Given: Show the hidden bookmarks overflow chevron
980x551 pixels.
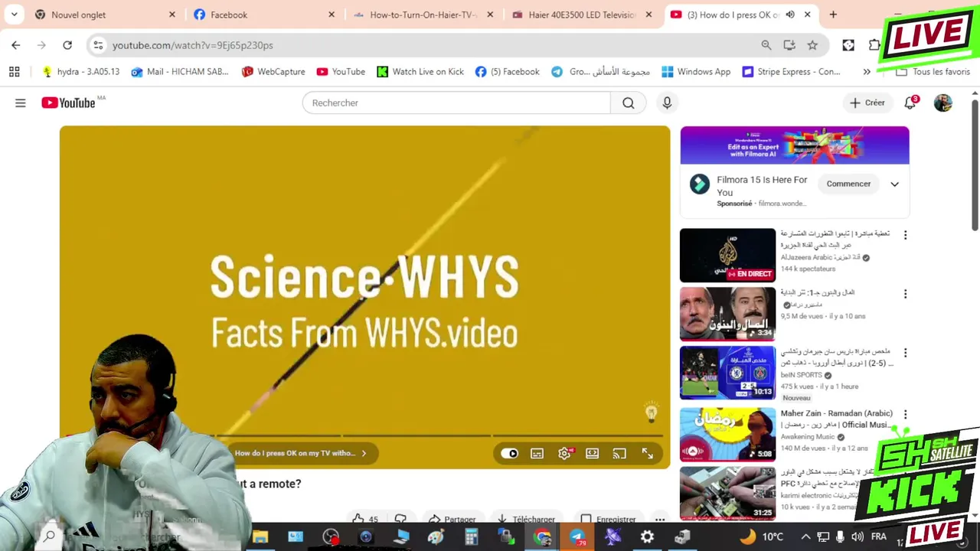Looking at the screenshot, I should (x=867, y=71).
